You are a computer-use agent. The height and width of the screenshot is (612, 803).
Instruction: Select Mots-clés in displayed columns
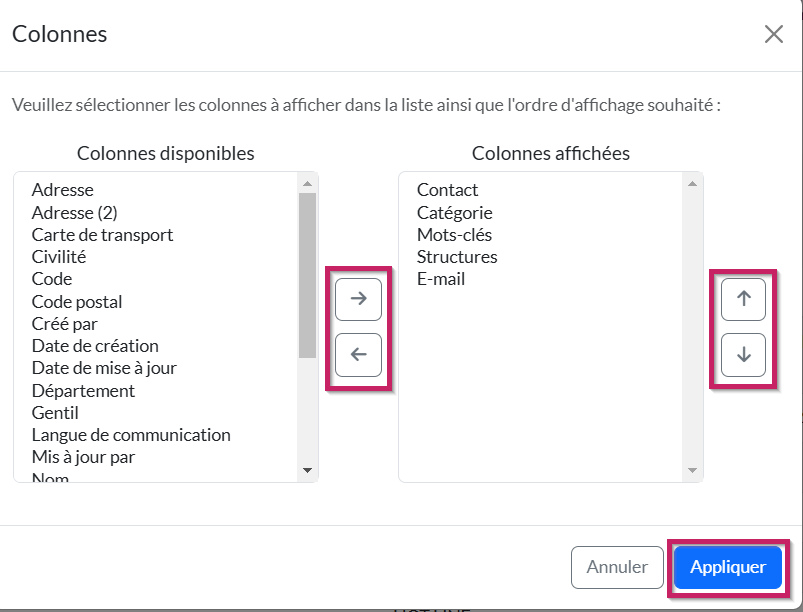click(454, 235)
